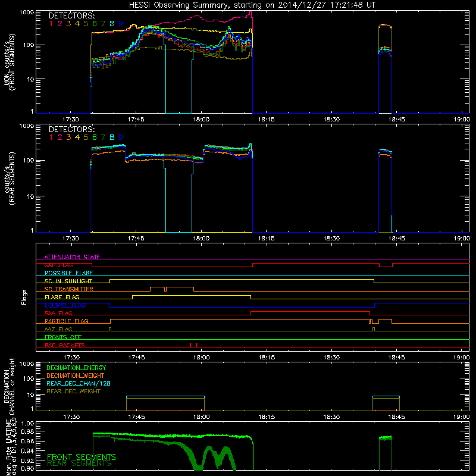Click the HESSI Observing Summary title text
This screenshot has width=476, height=476.
[x=252, y=5]
